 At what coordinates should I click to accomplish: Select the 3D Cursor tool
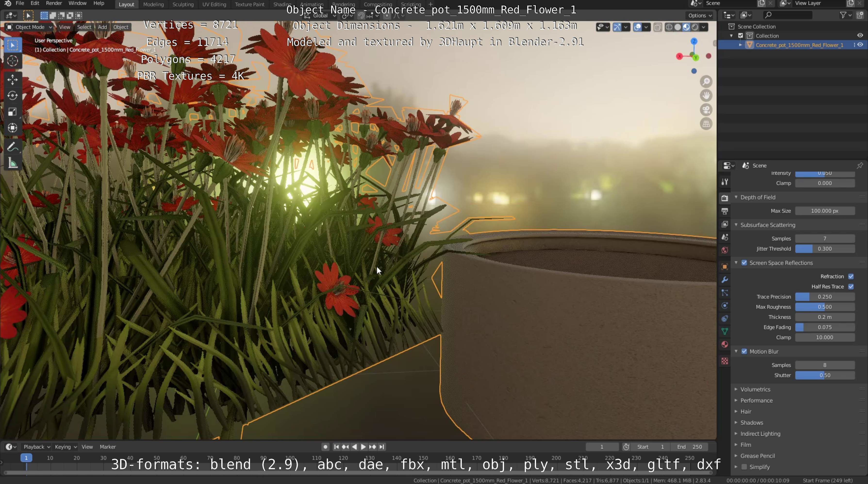click(12, 61)
